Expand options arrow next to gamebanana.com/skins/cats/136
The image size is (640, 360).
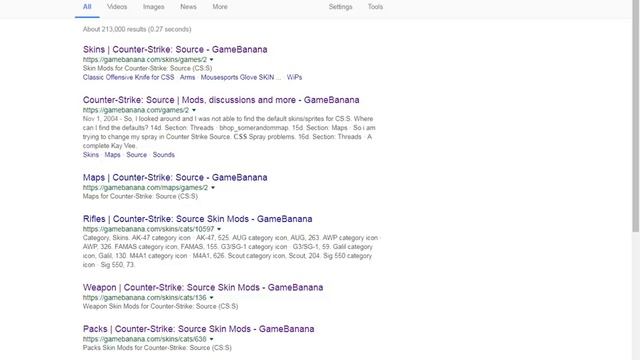211,298
